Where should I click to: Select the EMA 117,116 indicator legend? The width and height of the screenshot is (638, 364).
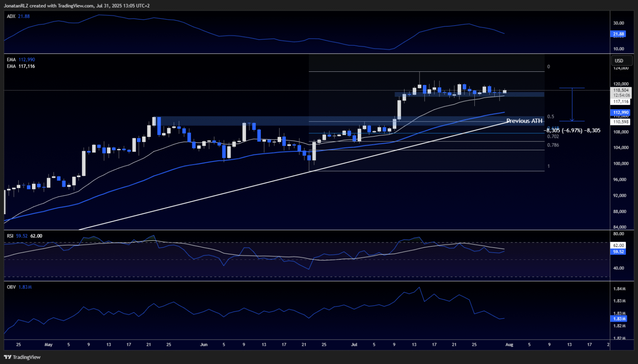coord(21,66)
